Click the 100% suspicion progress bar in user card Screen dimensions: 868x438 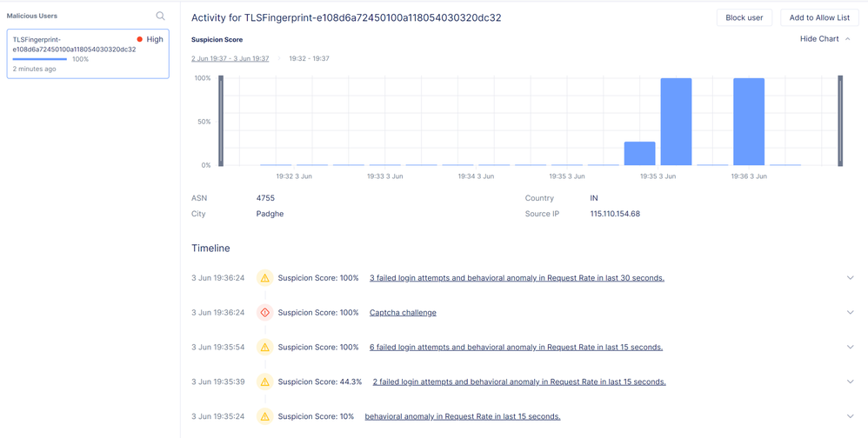click(40, 58)
